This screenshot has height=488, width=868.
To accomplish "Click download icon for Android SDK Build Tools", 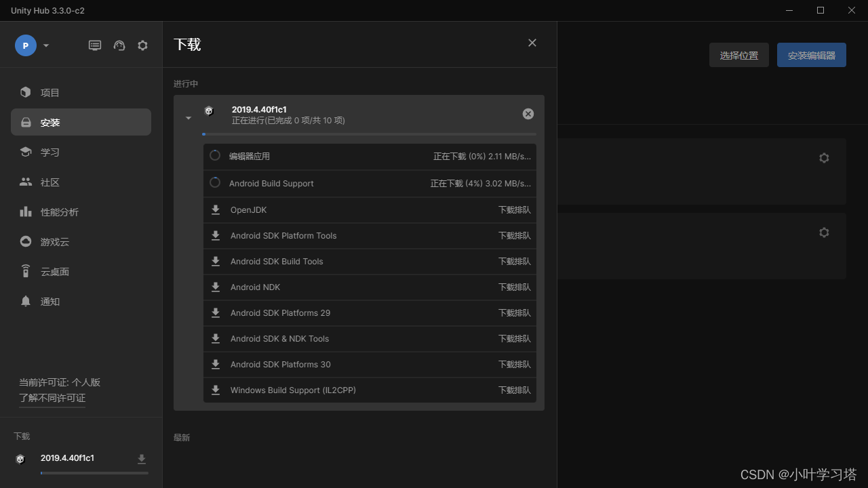I will click(x=216, y=262).
